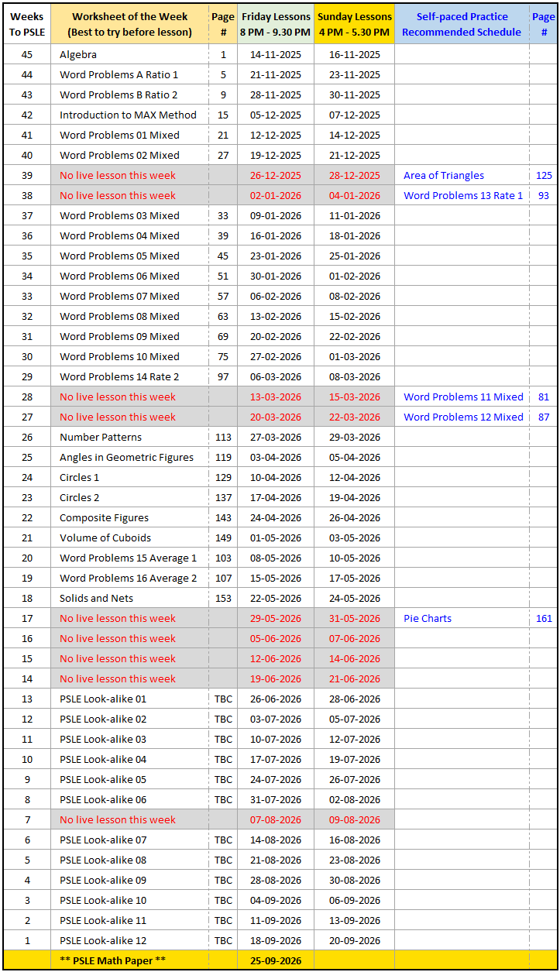Select Introduction to MAX Method cell
Viewport: 560px width, 972px height.
point(128,115)
